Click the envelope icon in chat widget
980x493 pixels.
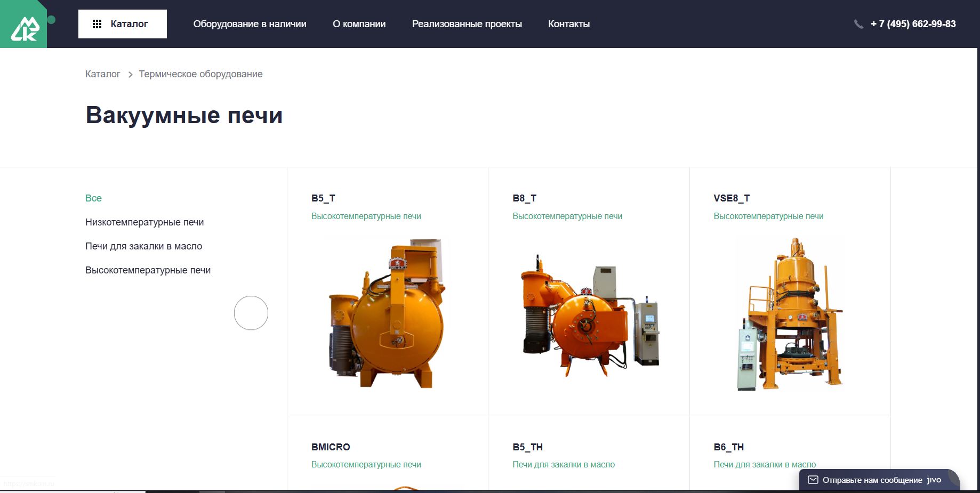[x=813, y=480]
